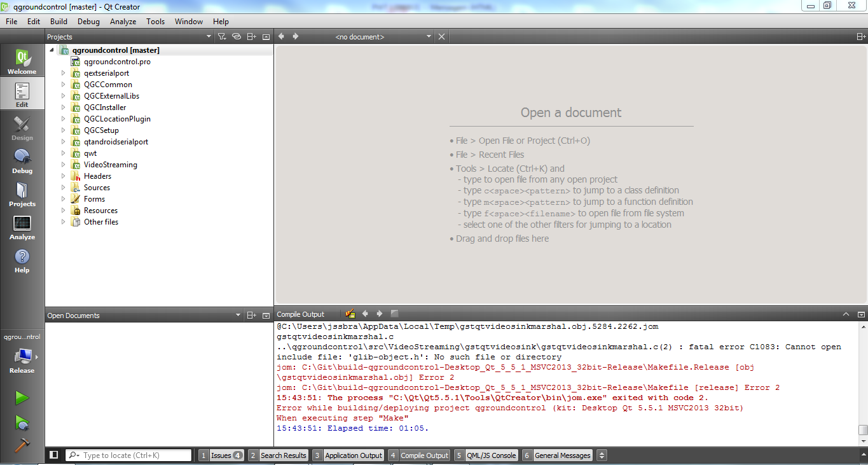Collapse the qgroundcontrol [master] root node
Screen dimensions: 868x465
tap(52, 50)
